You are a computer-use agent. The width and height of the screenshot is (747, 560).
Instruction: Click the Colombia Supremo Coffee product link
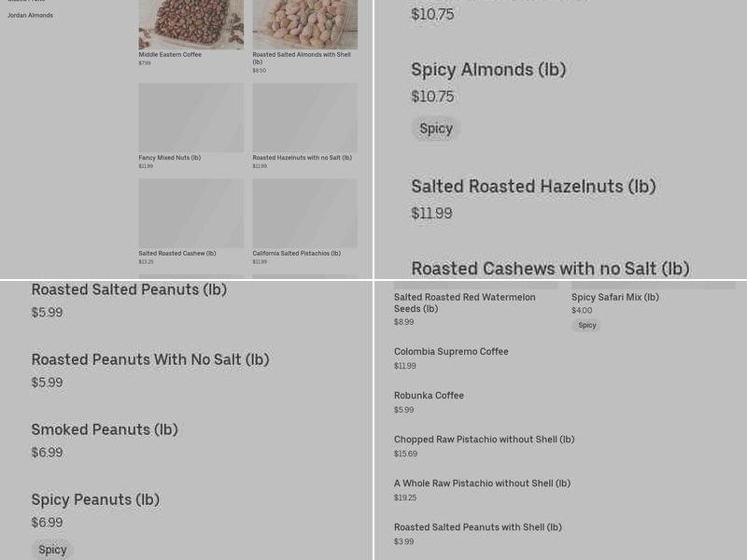click(x=451, y=352)
